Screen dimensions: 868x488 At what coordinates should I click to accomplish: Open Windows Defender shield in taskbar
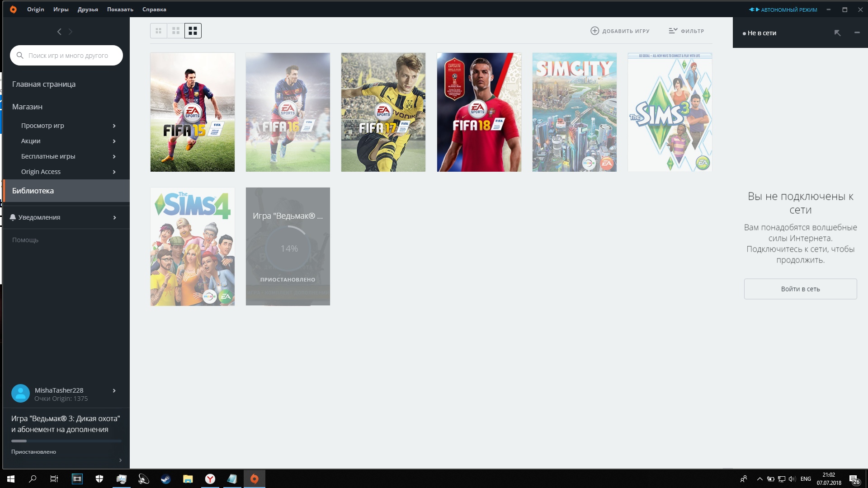click(99, 479)
